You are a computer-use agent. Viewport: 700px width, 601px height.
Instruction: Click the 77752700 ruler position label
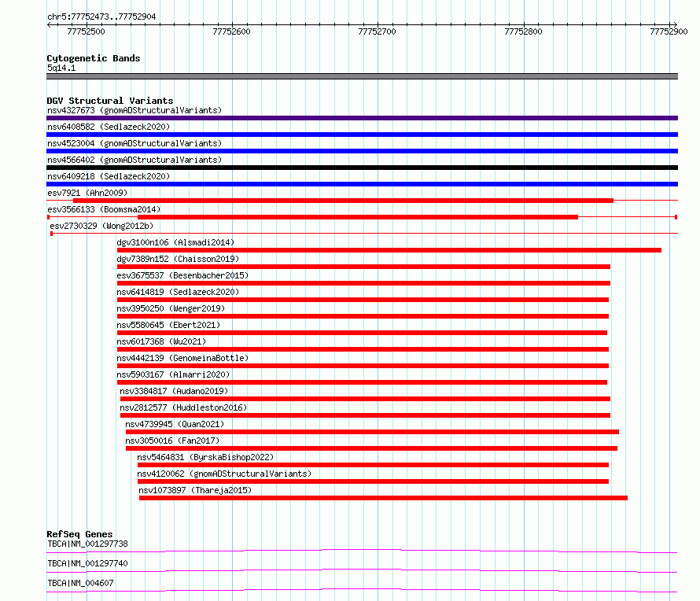point(378,31)
